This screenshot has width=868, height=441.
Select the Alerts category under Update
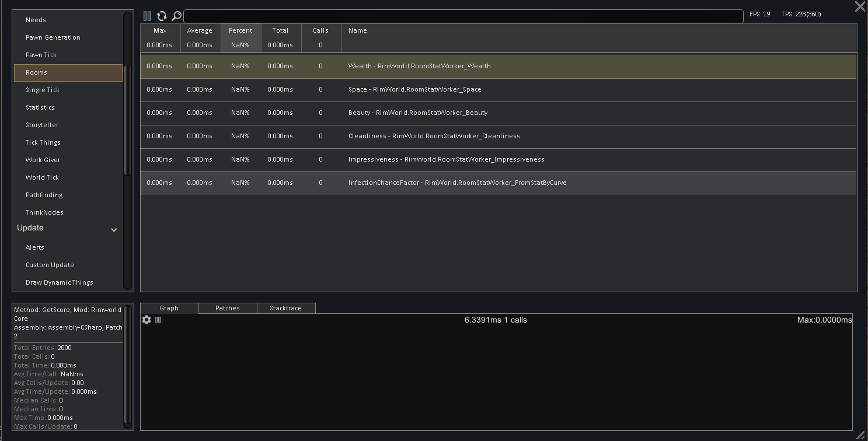coord(68,247)
